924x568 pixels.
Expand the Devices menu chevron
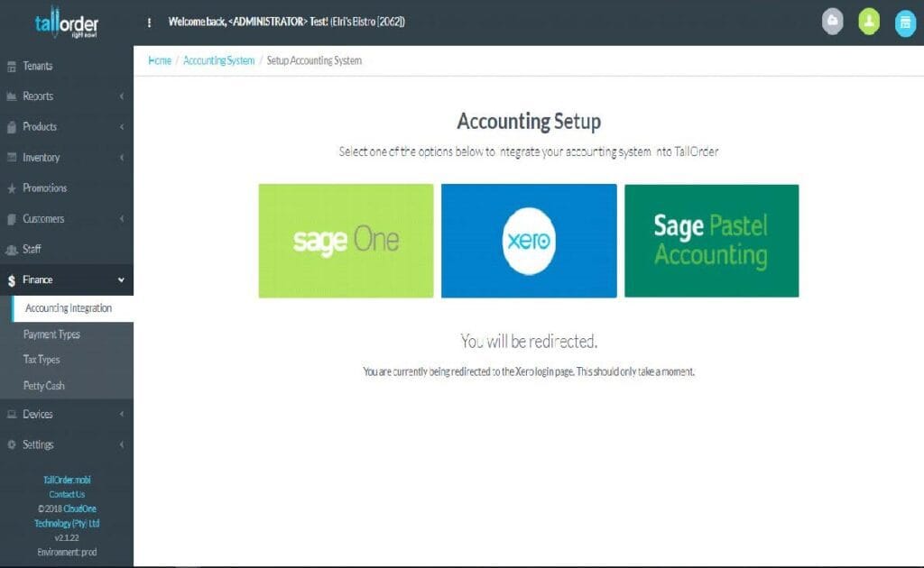click(x=122, y=414)
